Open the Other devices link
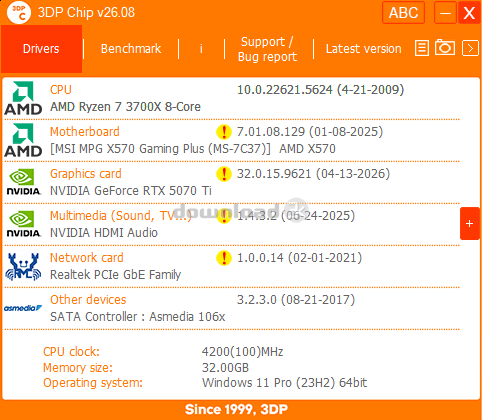The image size is (483, 420). point(88,300)
